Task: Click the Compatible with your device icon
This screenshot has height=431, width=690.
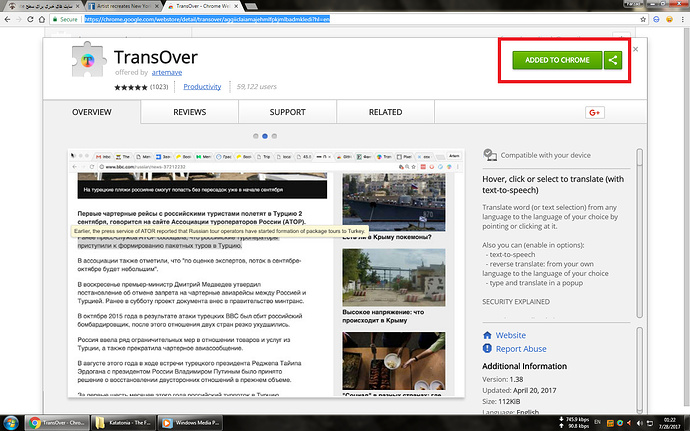Action: click(x=489, y=155)
